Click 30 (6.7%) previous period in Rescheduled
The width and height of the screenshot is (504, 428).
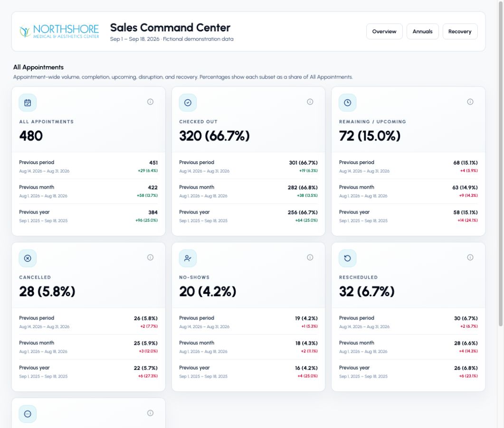coord(466,318)
